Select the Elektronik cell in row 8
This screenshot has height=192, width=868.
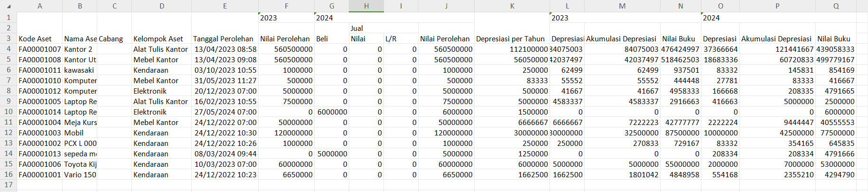coord(161,91)
